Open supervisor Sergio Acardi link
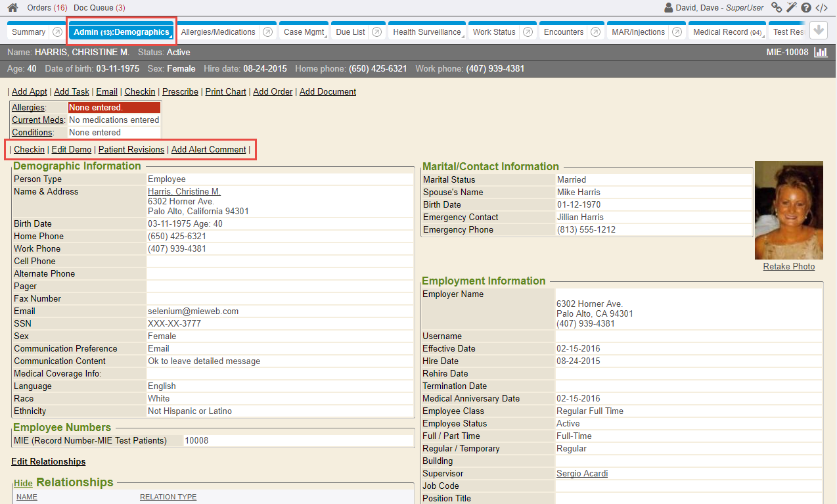Screen dimensions: 837x504 click(581, 474)
